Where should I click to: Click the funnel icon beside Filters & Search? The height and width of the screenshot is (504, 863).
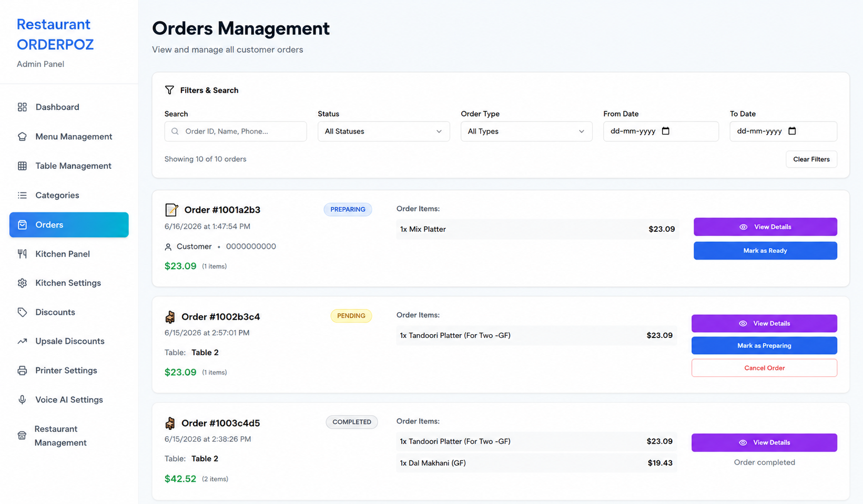[169, 90]
